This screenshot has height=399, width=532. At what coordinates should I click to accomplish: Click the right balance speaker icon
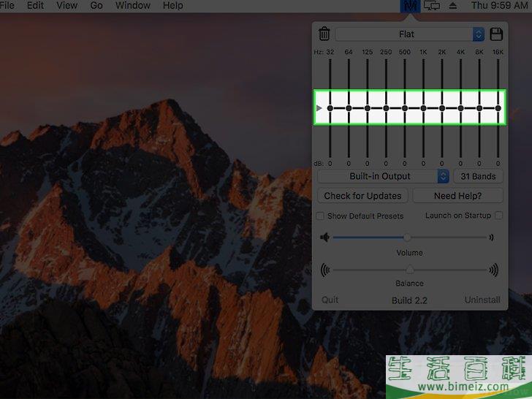tap(494, 270)
